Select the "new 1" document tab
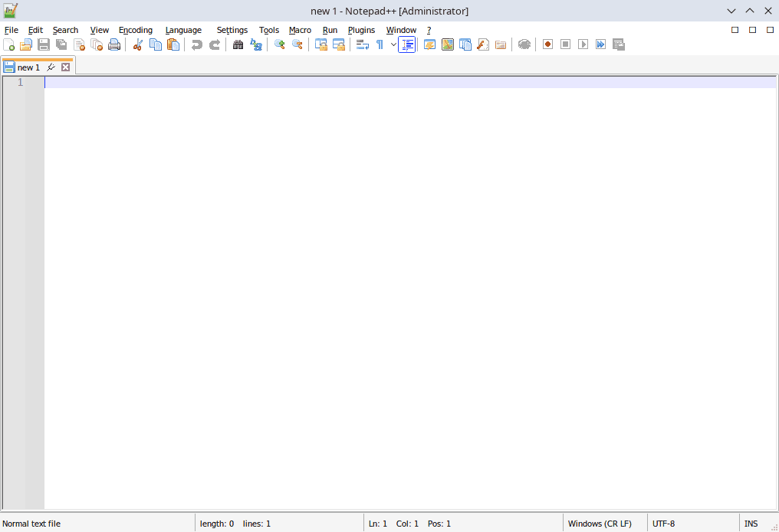Screen dimensions: 779x532 tap(28, 67)
